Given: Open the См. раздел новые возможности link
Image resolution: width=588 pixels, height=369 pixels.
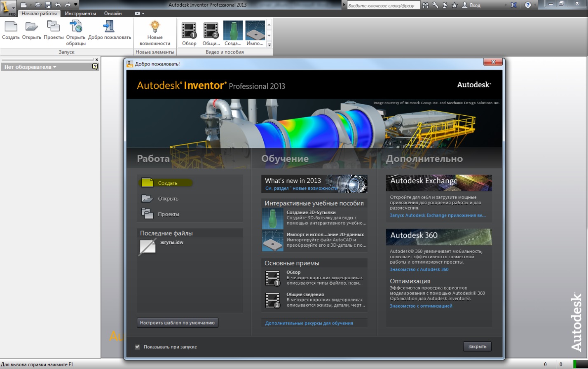Looking at the screenshot, I should click(x=301, y=188).
